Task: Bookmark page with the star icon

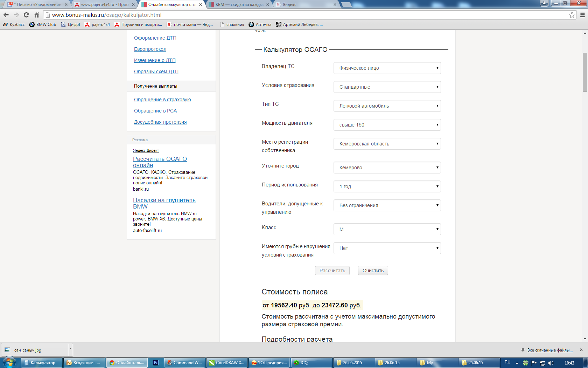Action: pos(572,15)
